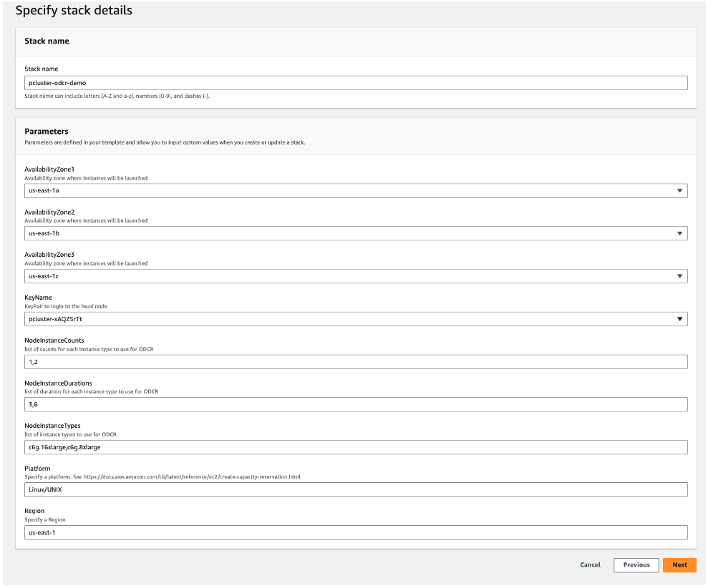Viewport: 708px width, 588px height.
Task: Click the Previous button
Action: [x=636, y=564]
